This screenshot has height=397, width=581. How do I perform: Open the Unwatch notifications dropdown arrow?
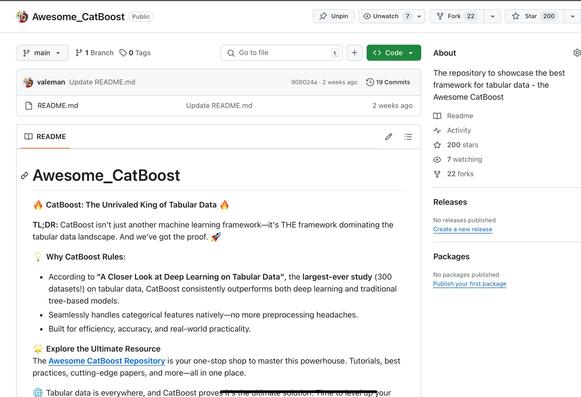(419, 16)
